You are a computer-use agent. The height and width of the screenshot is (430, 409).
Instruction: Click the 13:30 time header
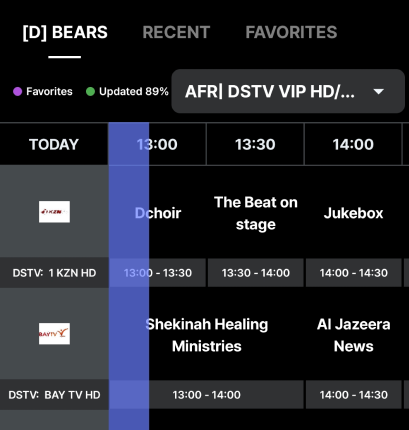tap(255, 144)
